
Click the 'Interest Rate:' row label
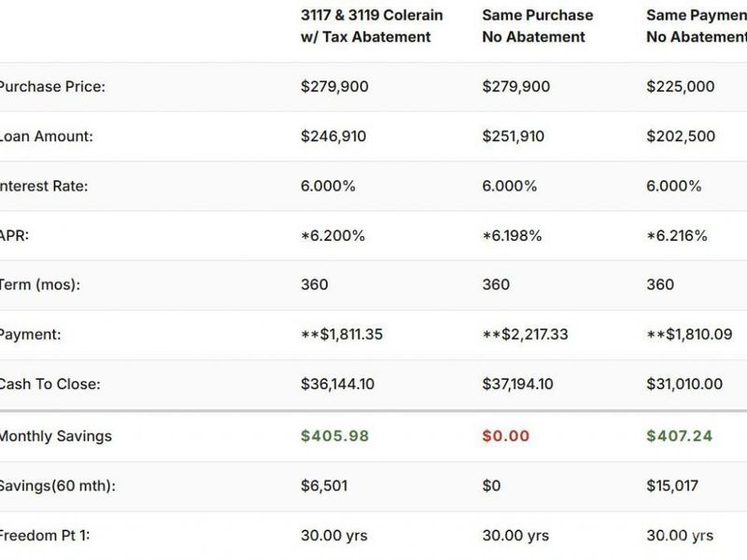tap(44, 186)
